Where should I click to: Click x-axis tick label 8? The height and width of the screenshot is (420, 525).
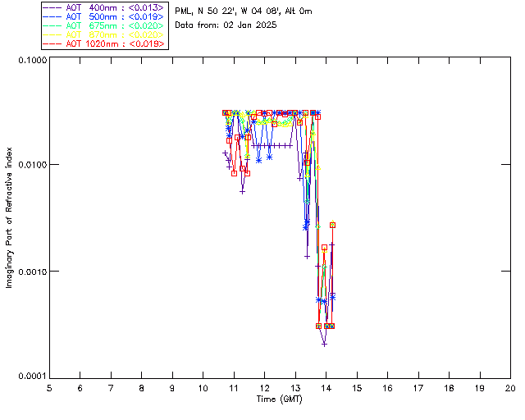point(142,388)
